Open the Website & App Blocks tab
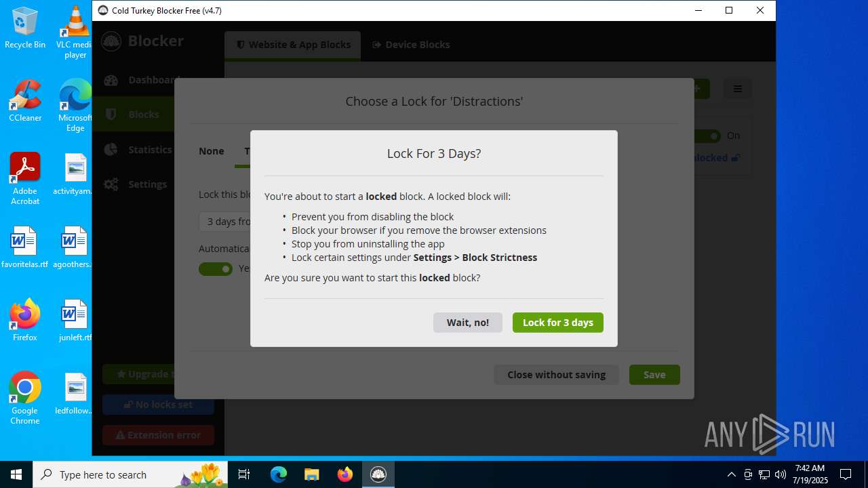 coord(293,45)
